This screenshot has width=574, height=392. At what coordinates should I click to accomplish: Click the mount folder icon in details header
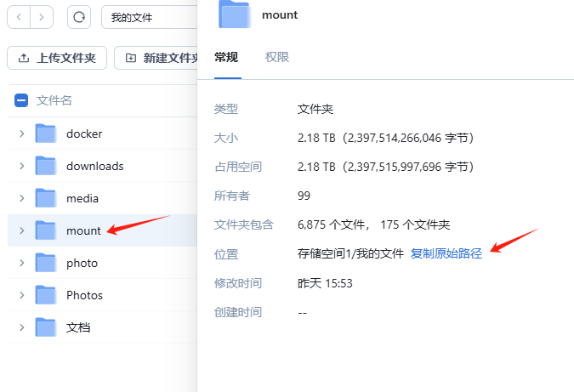234,14
